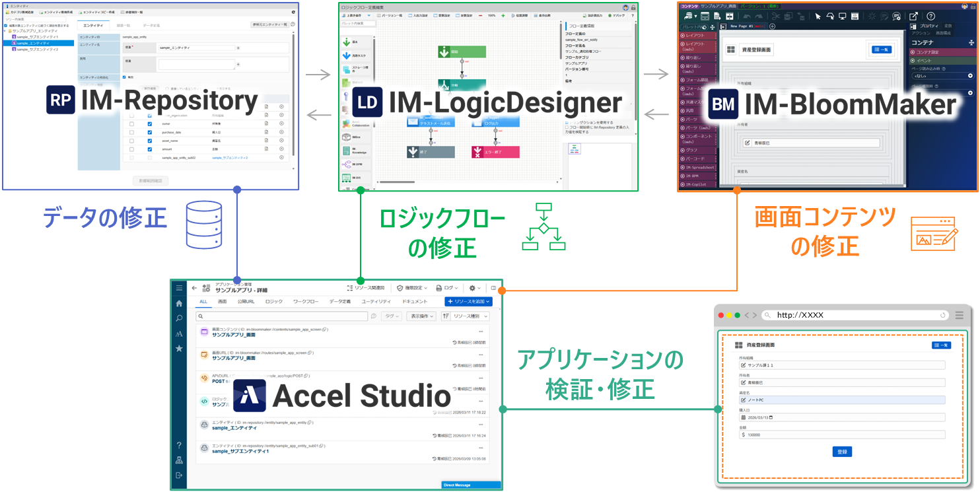This screenshot has width=980, height=494.
Task: Click the home icon in Accel Studio sidebar
Action: pyautogui.click(x=179, y=304)
